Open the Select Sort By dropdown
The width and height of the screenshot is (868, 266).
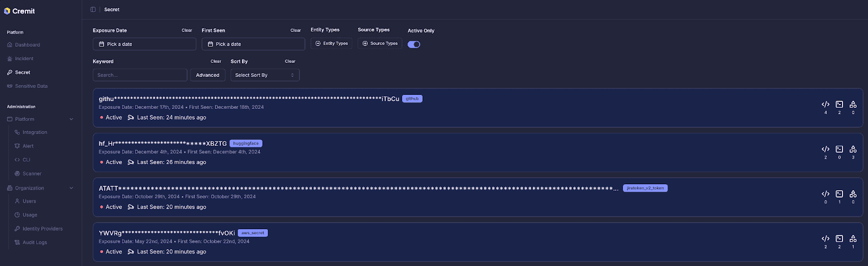click(x=265, y=75)
